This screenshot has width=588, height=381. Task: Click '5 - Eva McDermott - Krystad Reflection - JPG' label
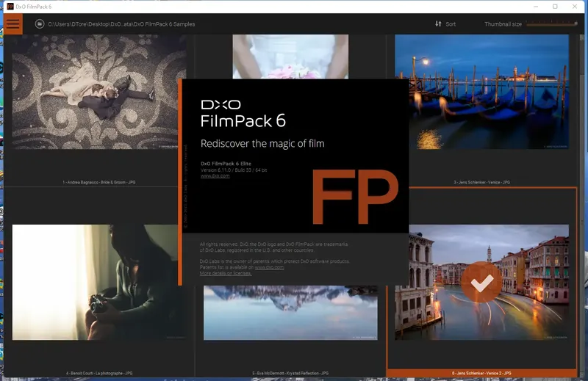(290, 373)
